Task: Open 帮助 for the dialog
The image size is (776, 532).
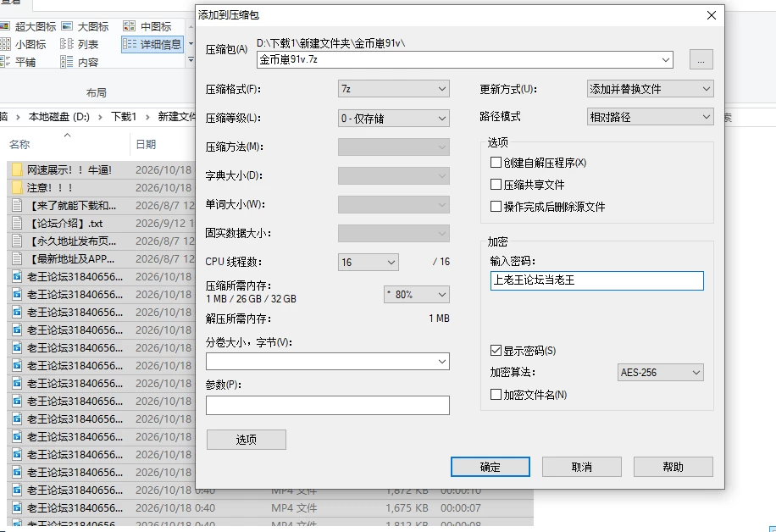Action: tap(673, 467)
